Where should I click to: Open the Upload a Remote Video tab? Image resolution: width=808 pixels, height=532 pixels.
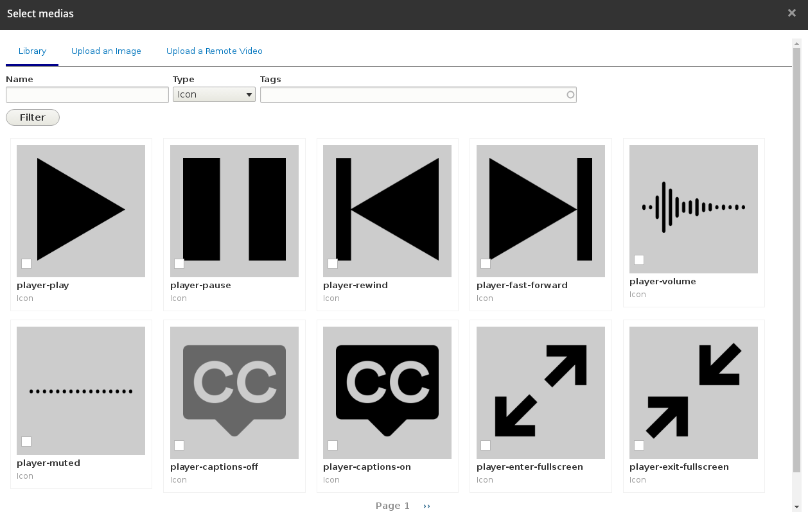(x=214, y=51)
